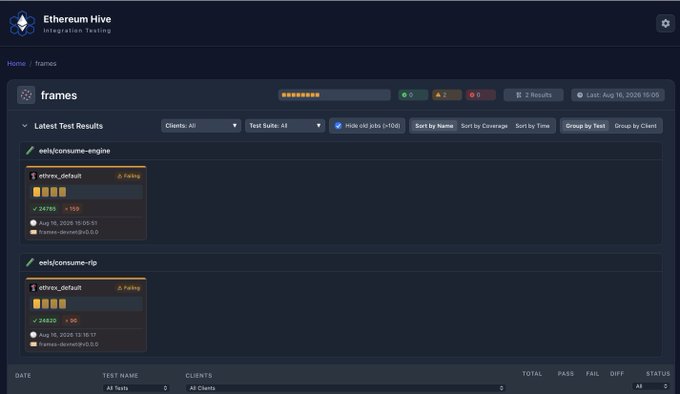Open the All Clients filter dropdown

click(345, 388)
